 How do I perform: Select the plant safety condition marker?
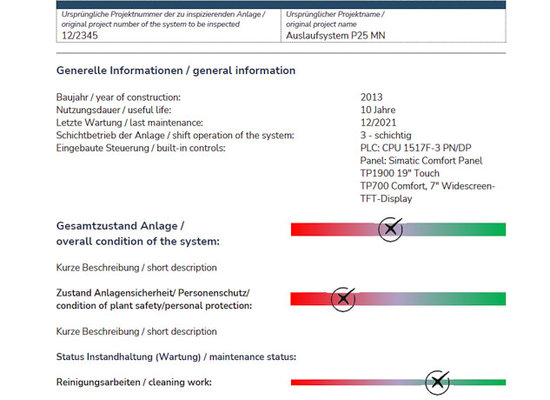(x=343, y=299)
